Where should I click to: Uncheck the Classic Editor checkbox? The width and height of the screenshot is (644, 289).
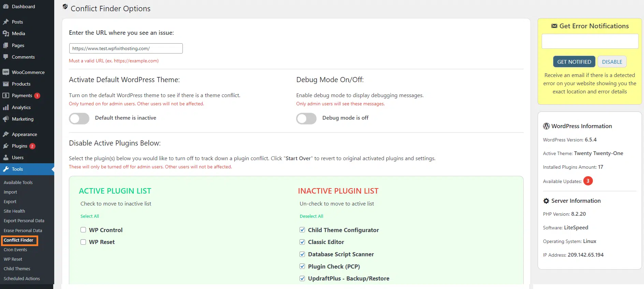[302, 242]
